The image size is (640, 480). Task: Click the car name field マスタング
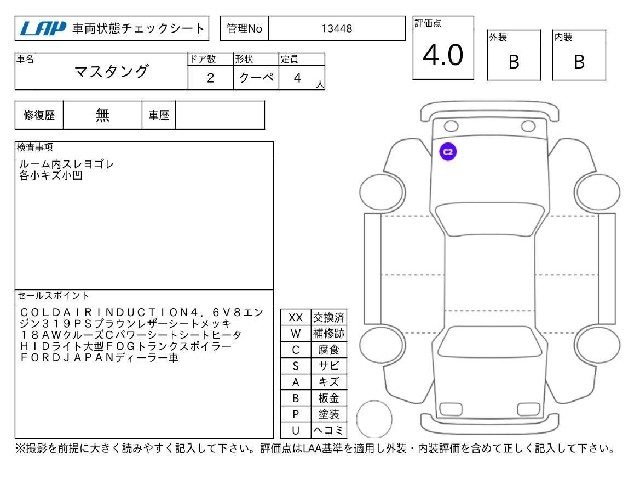coord(101,71)
